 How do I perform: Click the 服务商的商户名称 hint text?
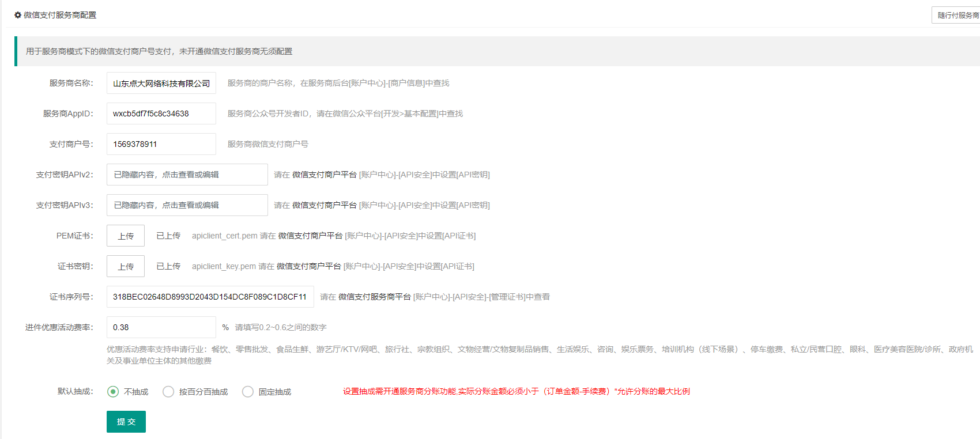[338, 83]
